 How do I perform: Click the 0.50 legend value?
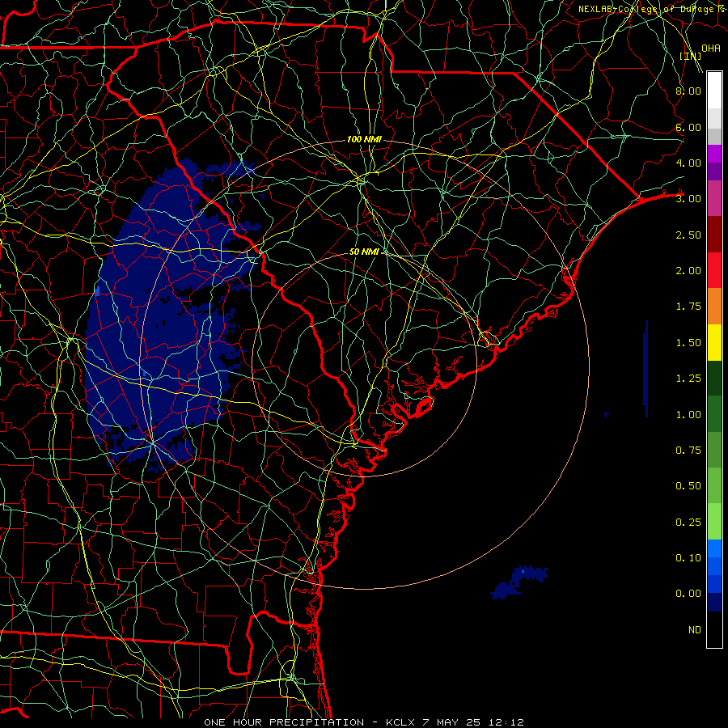point(688,486)
